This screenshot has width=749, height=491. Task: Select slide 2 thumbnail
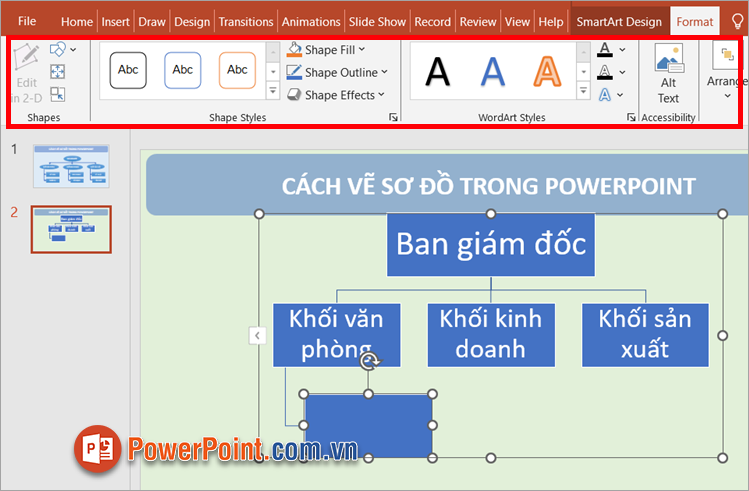[x=71, y=229]
